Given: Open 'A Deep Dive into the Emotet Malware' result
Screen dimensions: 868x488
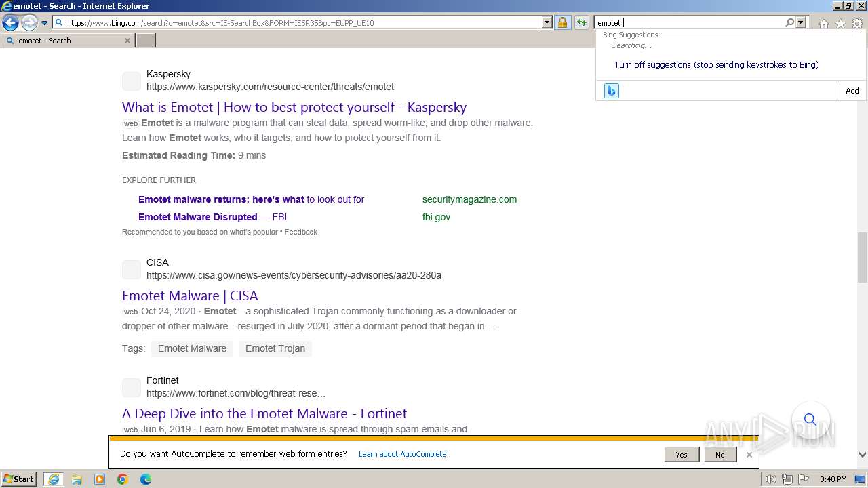Looking at the screenshot, I should [x=264, y=413].
